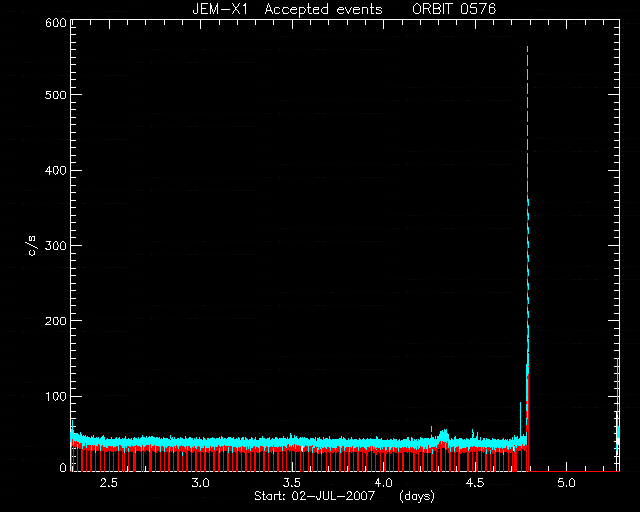Screen dimensions: 640x512
Task: Click the 200 tick label on y-axis
Action: (x=56, y=321)
